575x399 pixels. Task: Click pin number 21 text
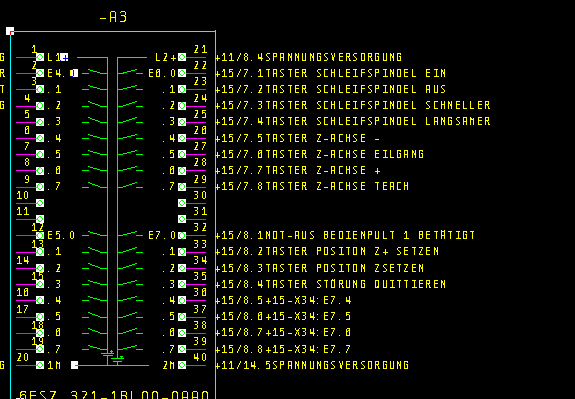point(201,49)
